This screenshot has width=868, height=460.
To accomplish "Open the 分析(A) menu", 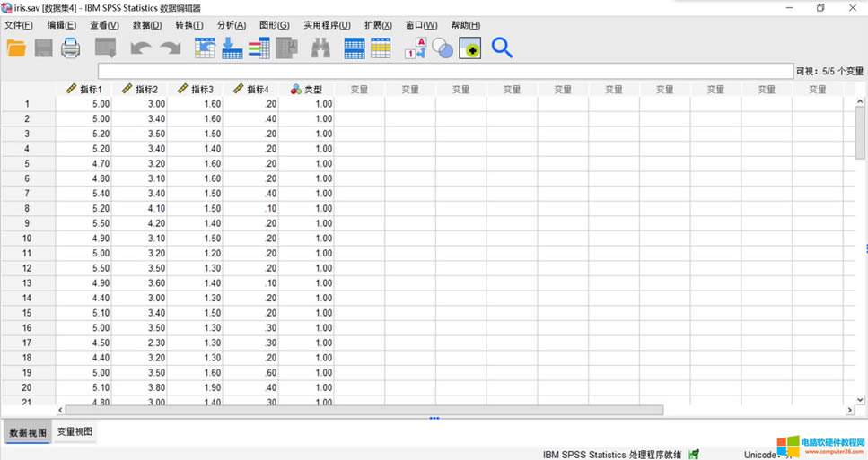I will [231, 25].
